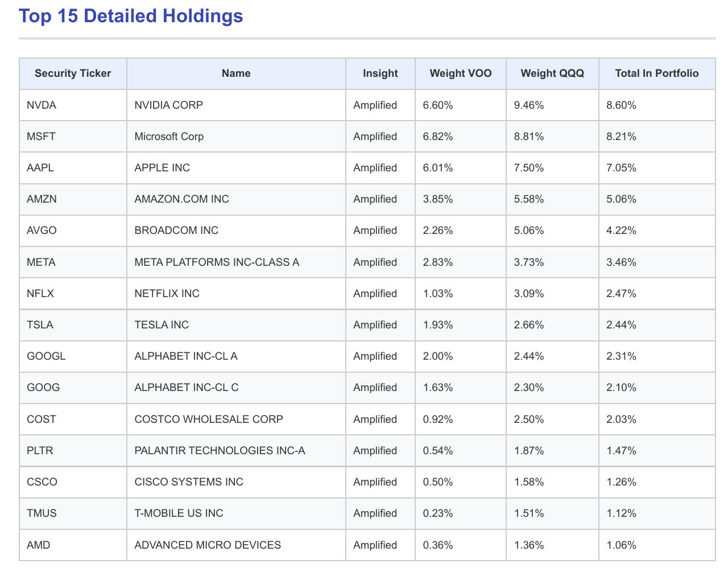The height and width of the screenshot is (572, 728).
Task: Select the GOOGL ticker cell
Action: click(46, 356)
